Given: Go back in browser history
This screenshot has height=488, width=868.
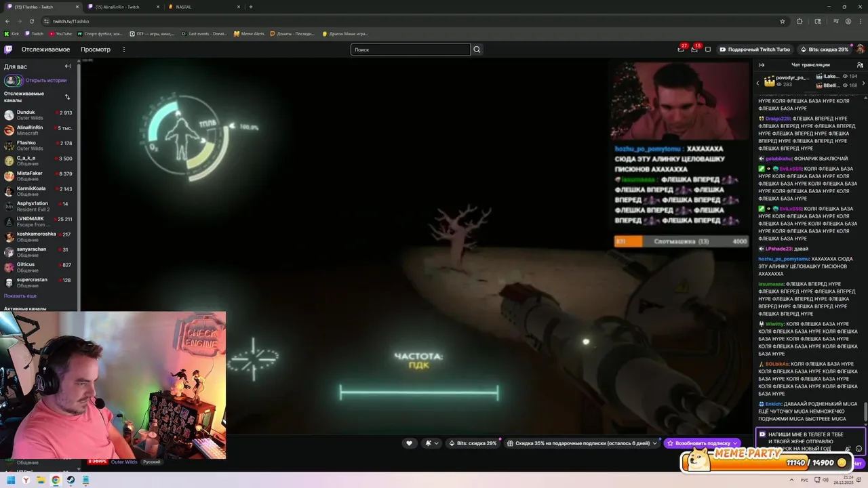Looking at the screenshot, I should (x=7, y=21).
